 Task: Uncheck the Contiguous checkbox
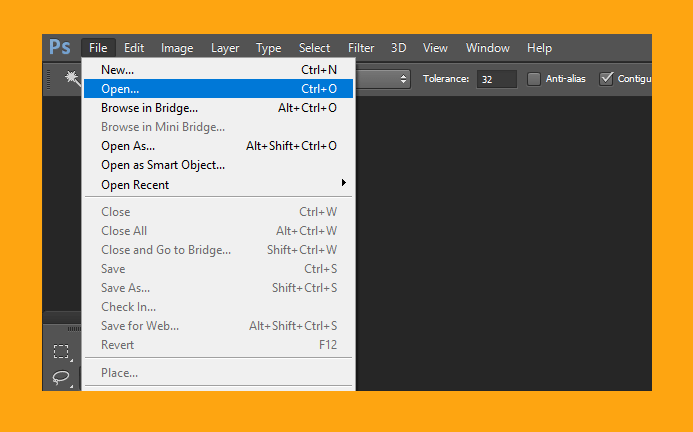click(606, 79)
